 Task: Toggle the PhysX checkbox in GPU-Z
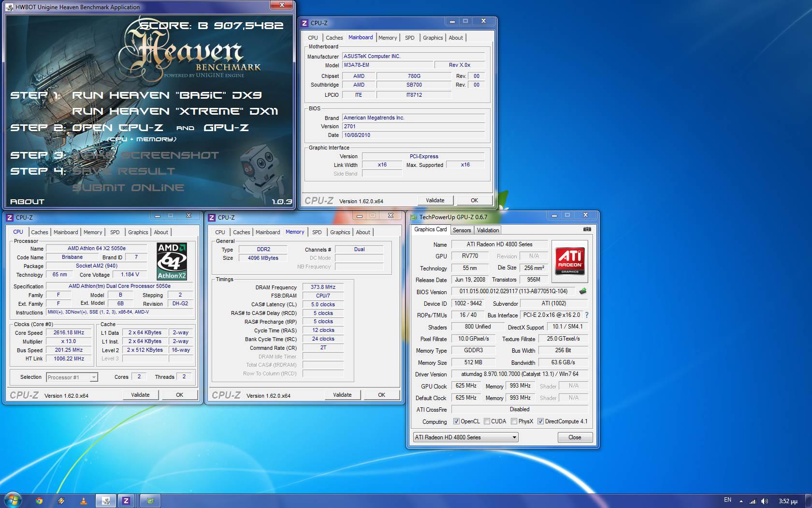514,421
